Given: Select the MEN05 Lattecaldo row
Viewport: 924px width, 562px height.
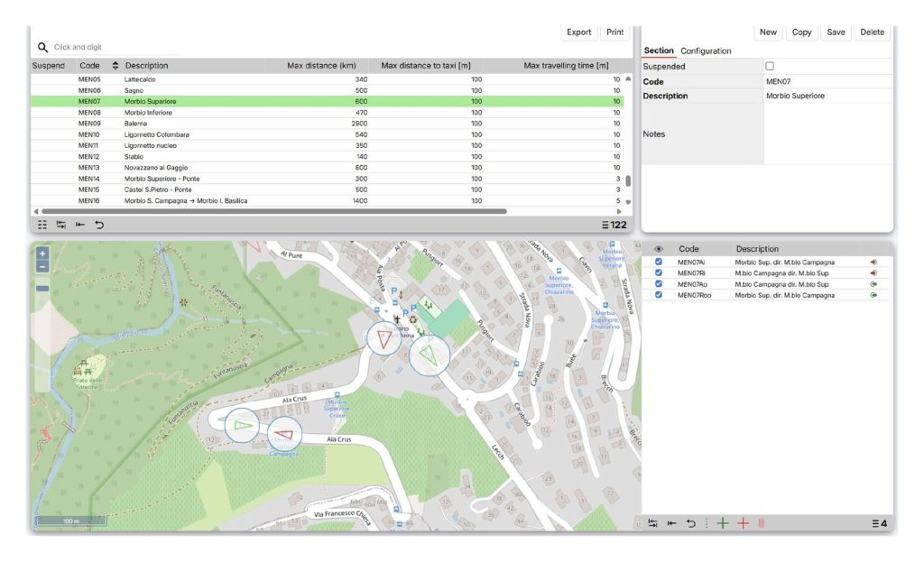Looking at the screenshot, I should 327,79.
